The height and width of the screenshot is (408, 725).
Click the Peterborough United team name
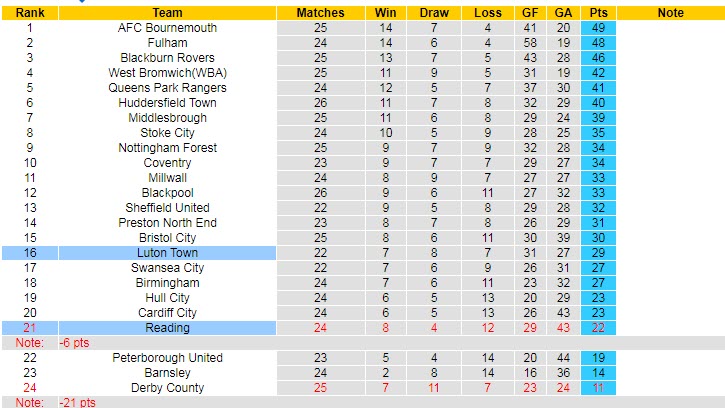point(167,358)
